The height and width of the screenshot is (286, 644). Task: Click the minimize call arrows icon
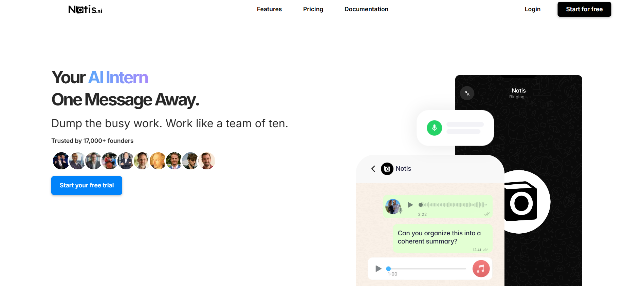(467, 93)
